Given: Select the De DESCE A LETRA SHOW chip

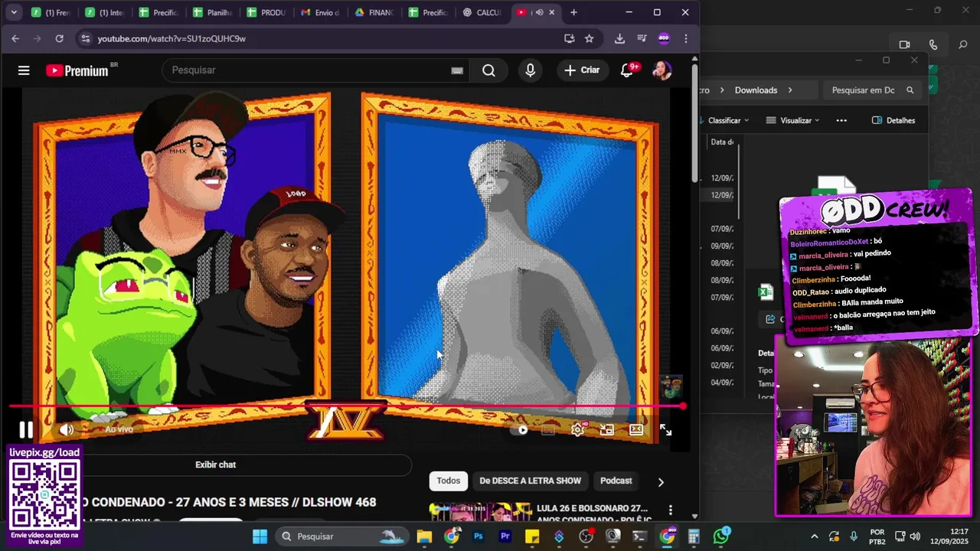Looking at the screenshot, I should [530, 481].
